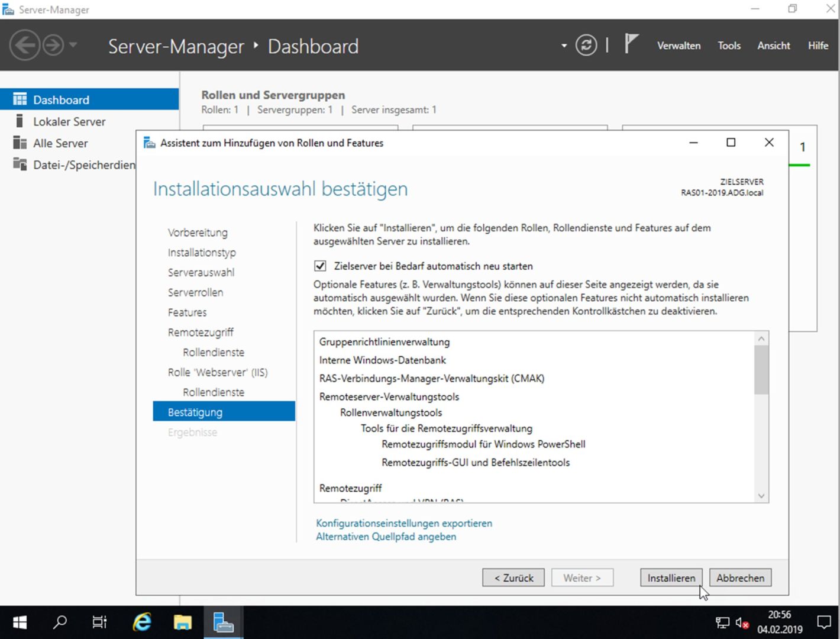Go to the Features wizard step
Screen dimensions: 840x639
click(x=187, y=312)
